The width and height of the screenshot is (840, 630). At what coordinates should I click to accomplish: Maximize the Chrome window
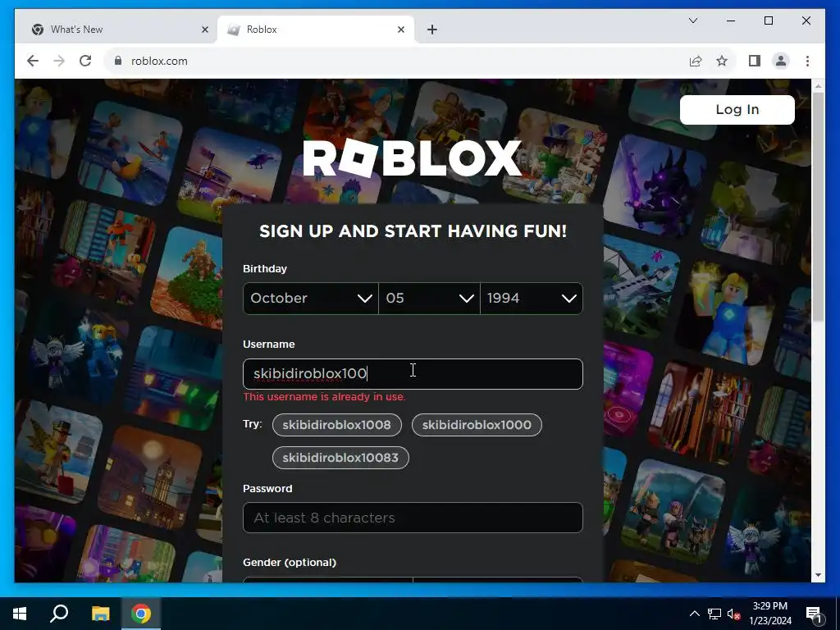click(x=768, y=21)
